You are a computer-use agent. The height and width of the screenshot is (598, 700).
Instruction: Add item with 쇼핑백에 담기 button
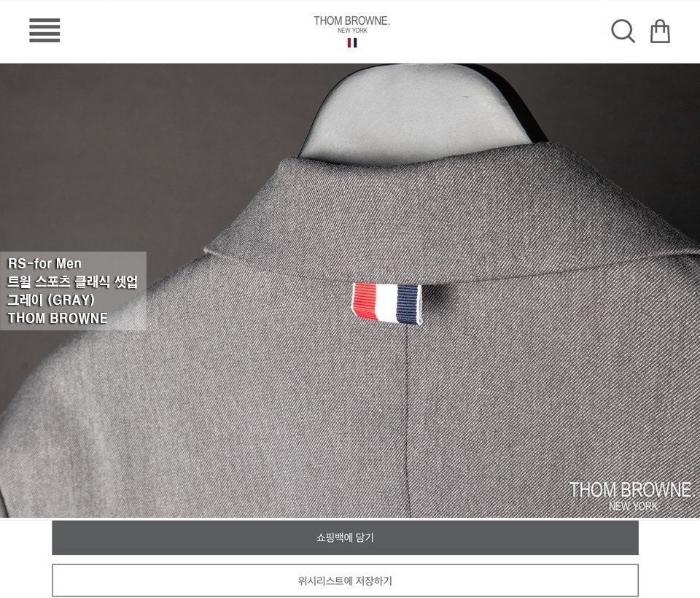345,537
